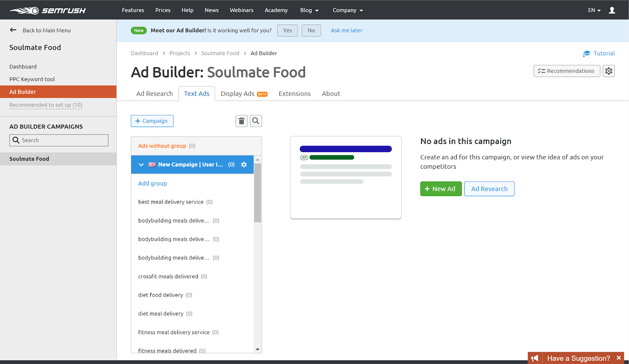Open the Company dropdown menu

pyautogui.click(x=348, y=10)
